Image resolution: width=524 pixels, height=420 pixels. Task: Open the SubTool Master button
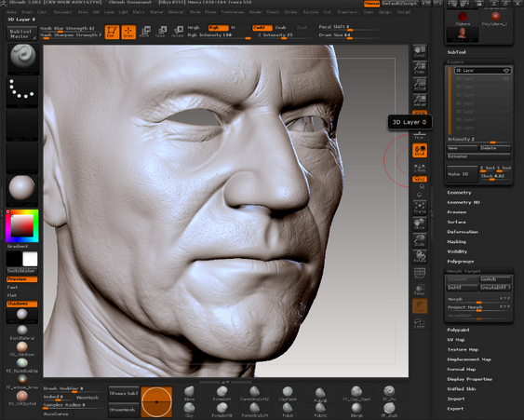pyautogui.click(x=21, y=34)
